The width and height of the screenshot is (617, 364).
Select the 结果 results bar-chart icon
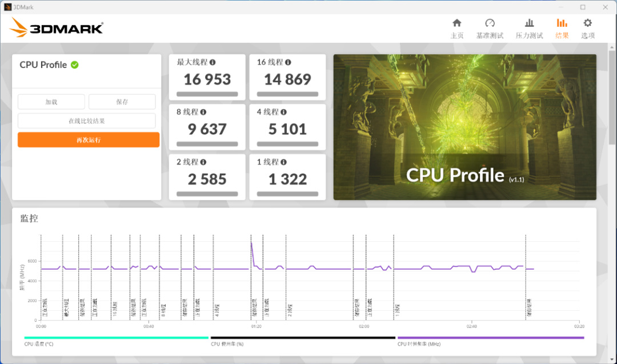(562, 23)
